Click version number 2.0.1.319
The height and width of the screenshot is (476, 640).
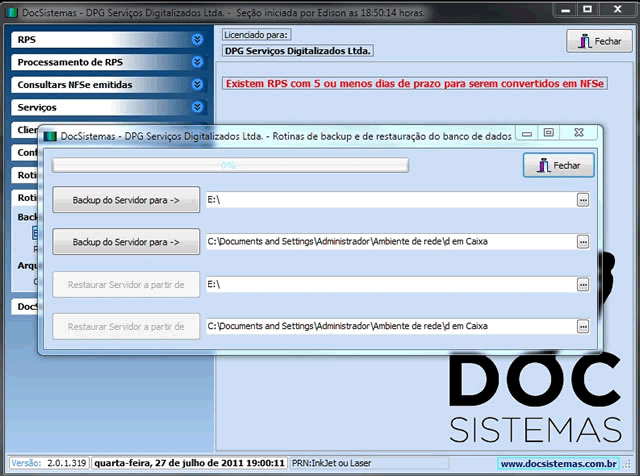(67, 463)
